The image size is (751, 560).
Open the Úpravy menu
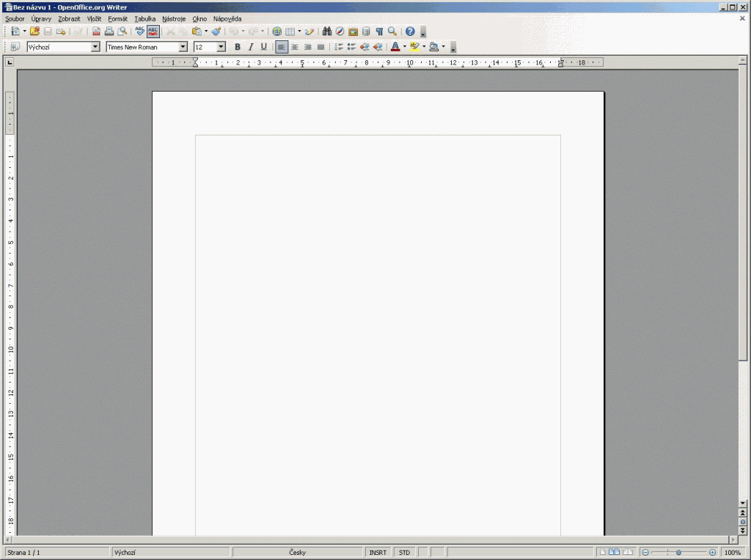tap(41, 18)
